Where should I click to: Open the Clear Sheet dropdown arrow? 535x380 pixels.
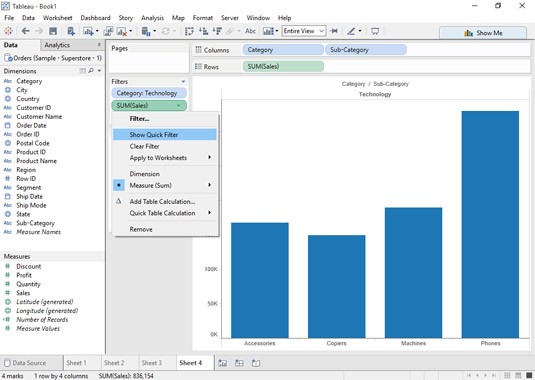point(131,31)
